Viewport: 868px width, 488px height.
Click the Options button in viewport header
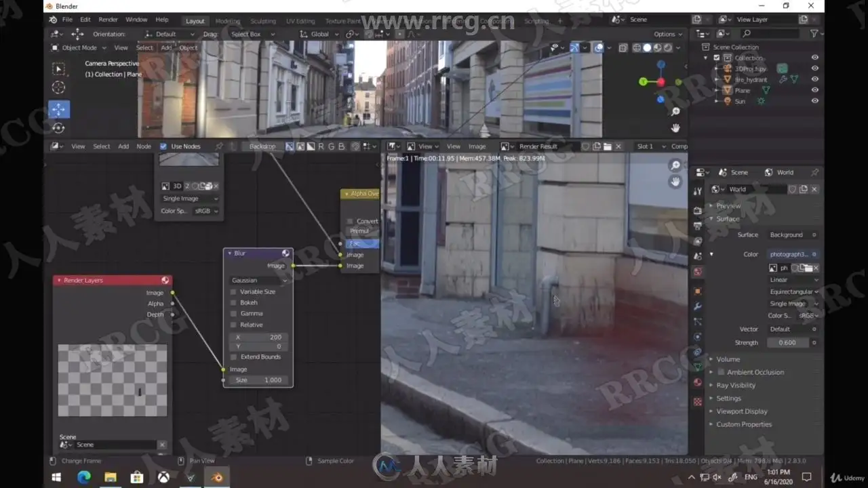[x=667, y=34]
